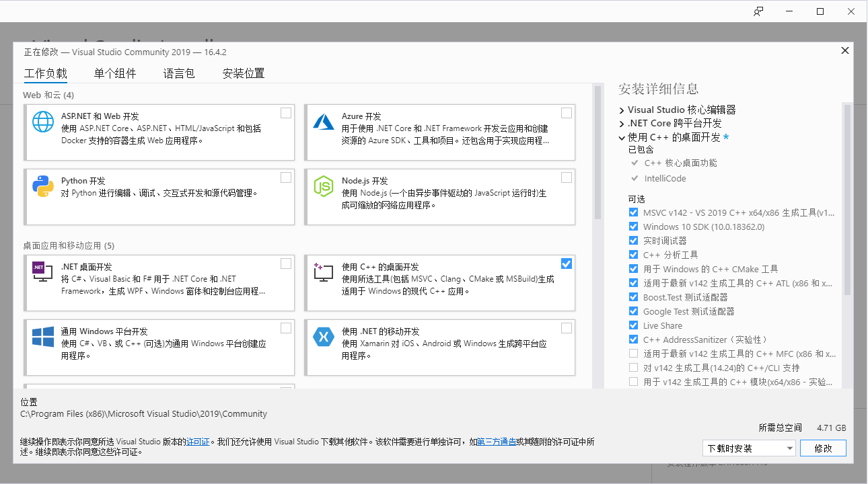Uncheck MSVC v142 build tools option
Screen dimensions: 868x484
[x=633, y=212]
